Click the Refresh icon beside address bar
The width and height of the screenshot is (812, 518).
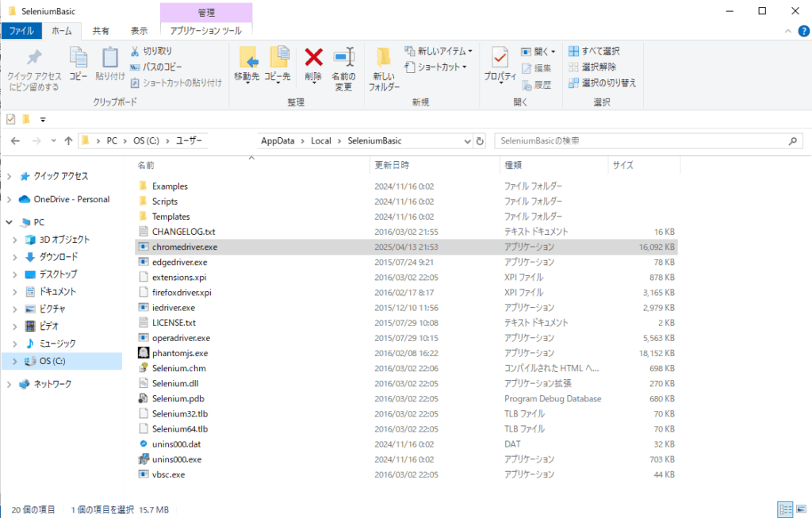point(479,141)
